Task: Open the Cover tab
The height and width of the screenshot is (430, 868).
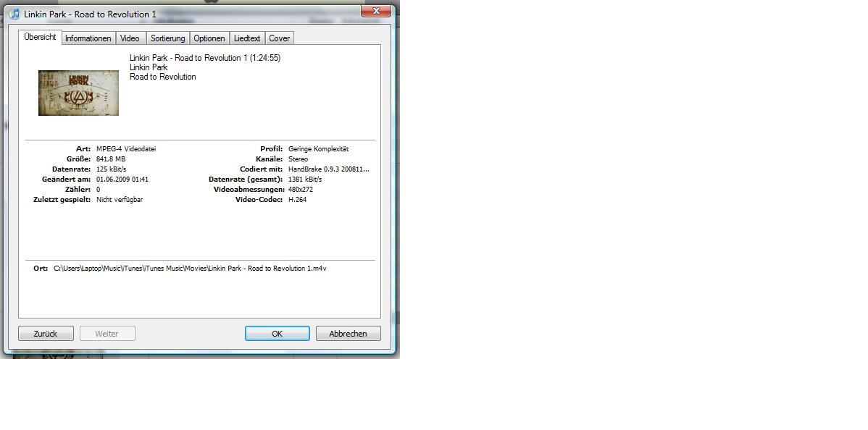Action: click(x=280, y=38)
